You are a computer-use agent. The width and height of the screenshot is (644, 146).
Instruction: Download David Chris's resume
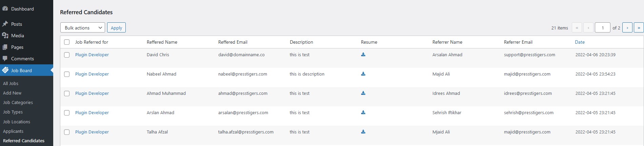363,55
